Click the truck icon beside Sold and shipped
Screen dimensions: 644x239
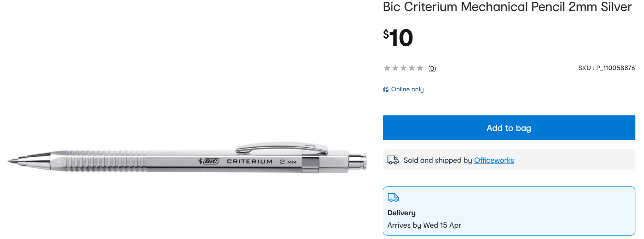coord(393,160)
